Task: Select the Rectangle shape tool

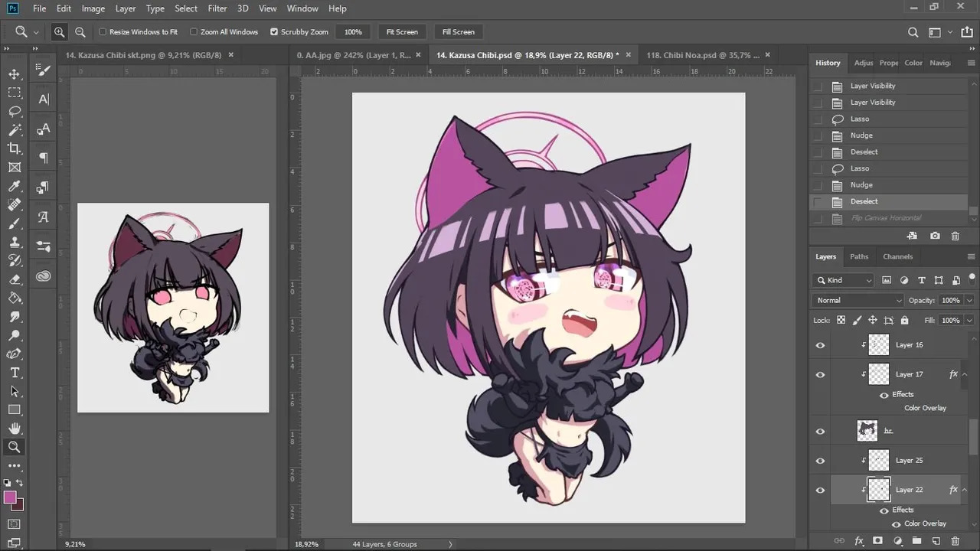Action: pos(14,410)
